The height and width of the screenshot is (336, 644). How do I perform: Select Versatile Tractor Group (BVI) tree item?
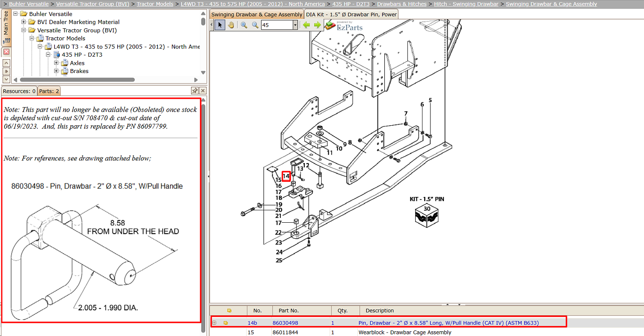point(77,30)
